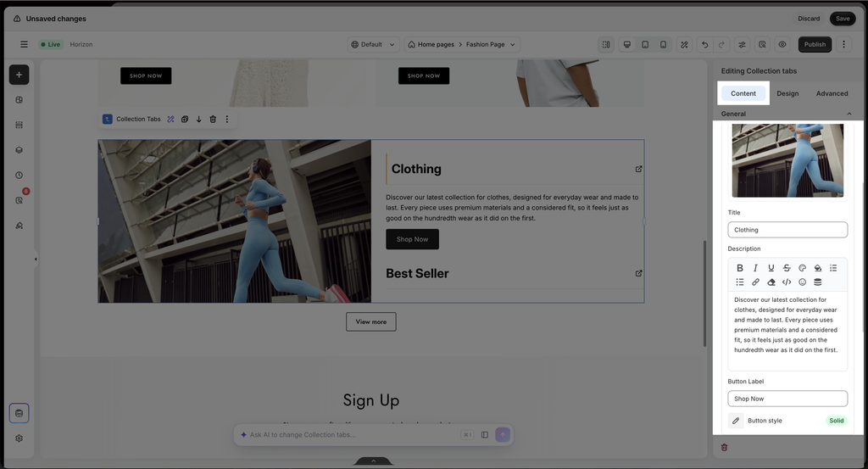Click the magic wand AI tool in top toolbar
Image resolution: width=868 pixels, height=469 pixels.
(x=684, y=44)
